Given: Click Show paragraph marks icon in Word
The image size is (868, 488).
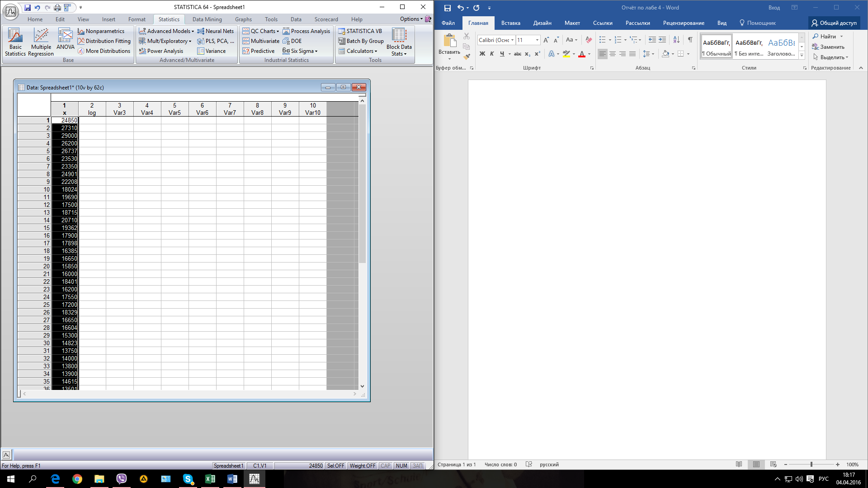Looking at the screenshot, I should click(690, 40).
